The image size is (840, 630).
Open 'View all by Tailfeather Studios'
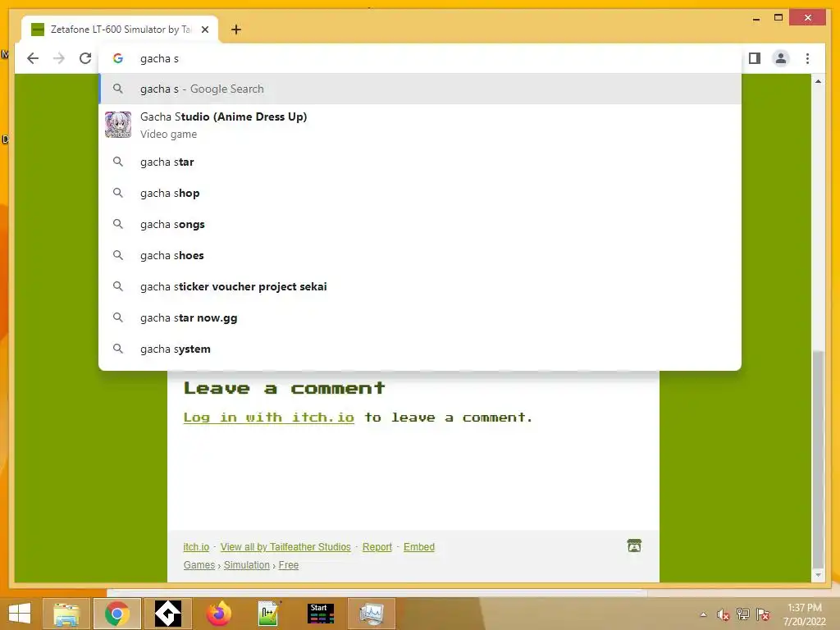285,547
